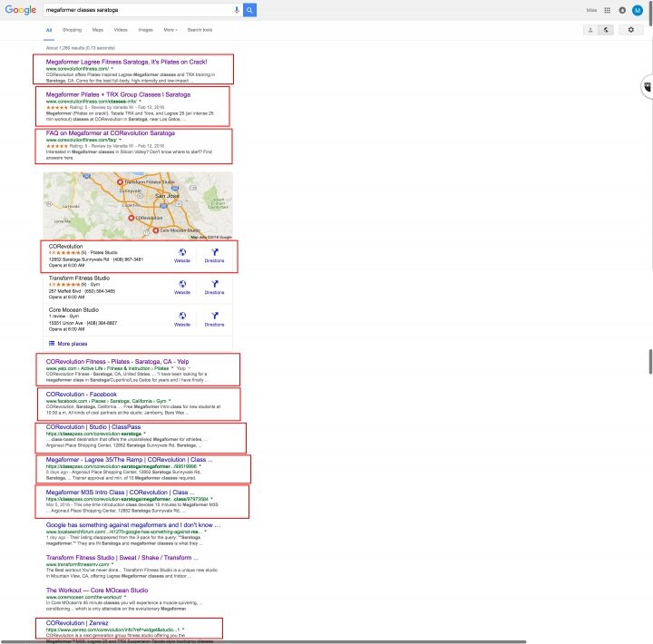The image size is (653, 644).
Task: Hide private results with globe toggle
Action: coord(606,30)
